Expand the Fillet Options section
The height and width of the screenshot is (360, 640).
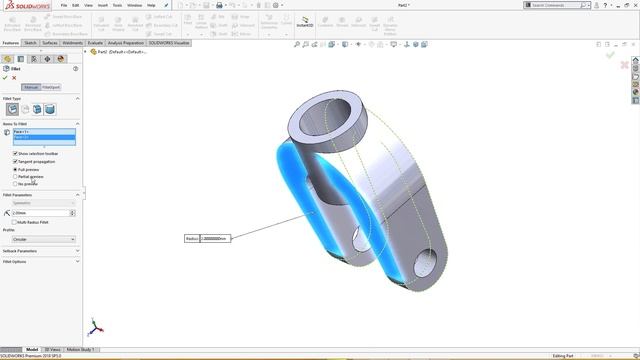[x=78, y=261]
